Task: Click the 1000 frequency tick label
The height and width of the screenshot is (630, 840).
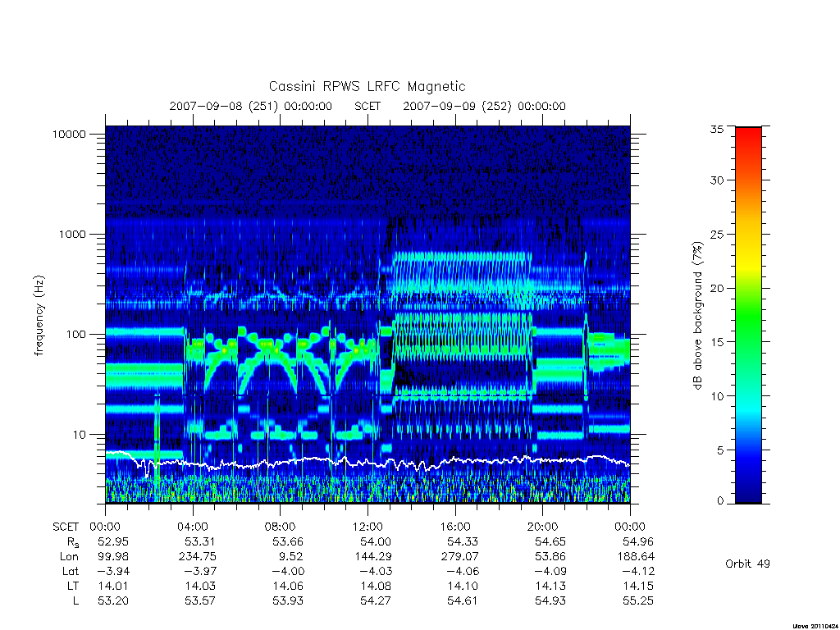Action: (x=72, y=234)
